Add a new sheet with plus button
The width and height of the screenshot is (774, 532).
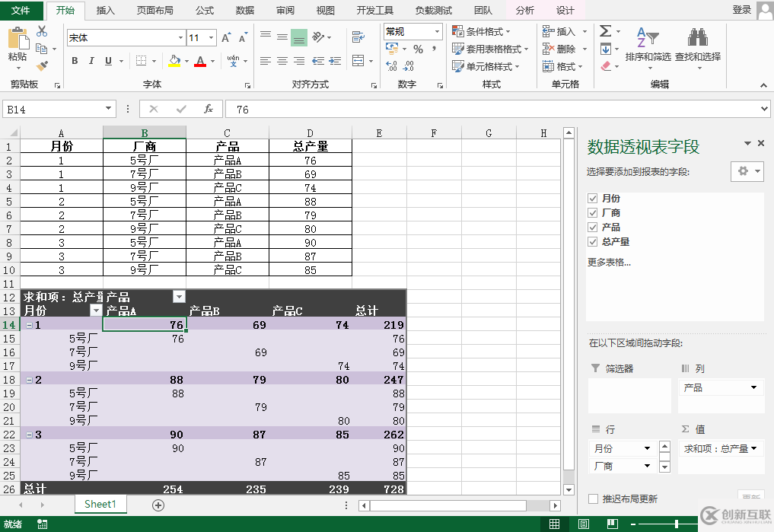(x=158, y=505)
